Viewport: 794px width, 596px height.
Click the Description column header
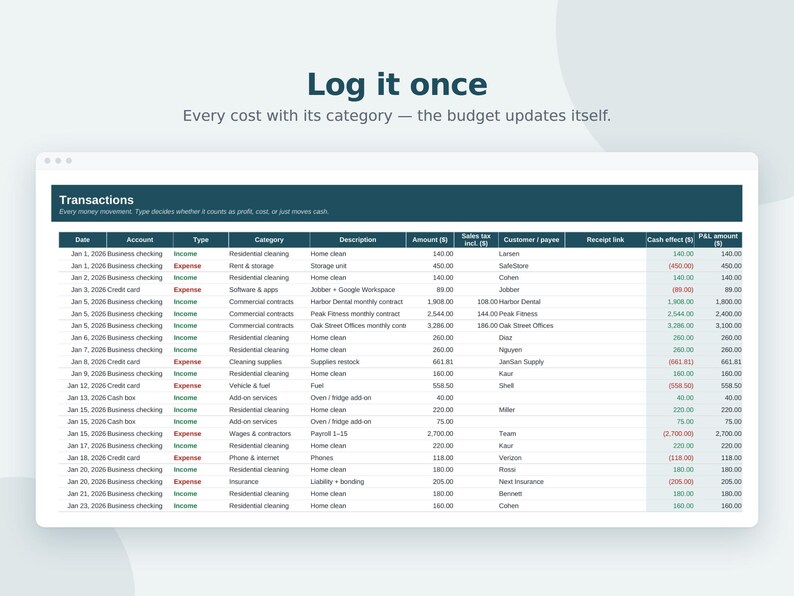click(x=358, y=240)
